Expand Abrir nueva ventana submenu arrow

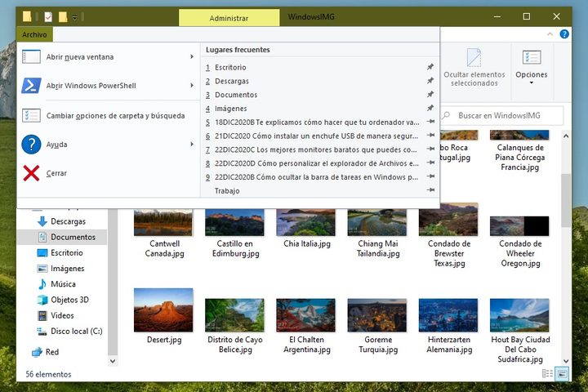click(x=192, y=56)
